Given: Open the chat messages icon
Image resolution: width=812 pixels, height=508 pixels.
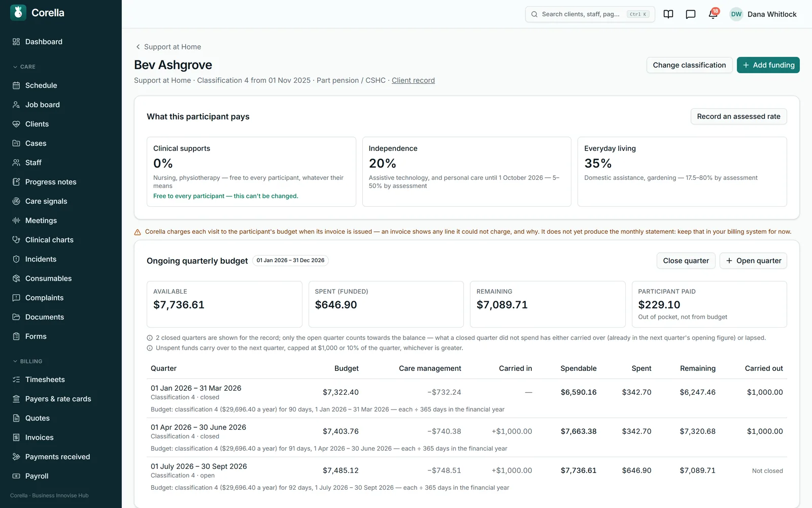Looking at the screenshot, I should click(691, 14).
